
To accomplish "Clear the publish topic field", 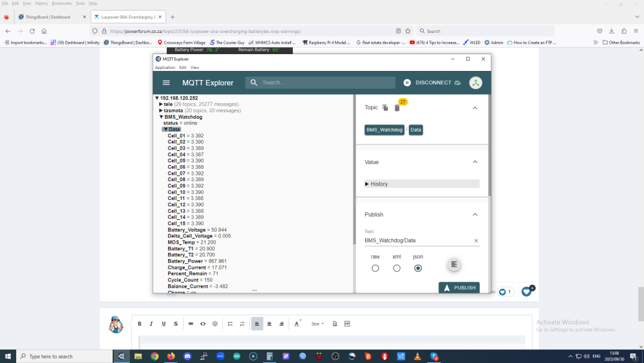I will click(476, 241).
